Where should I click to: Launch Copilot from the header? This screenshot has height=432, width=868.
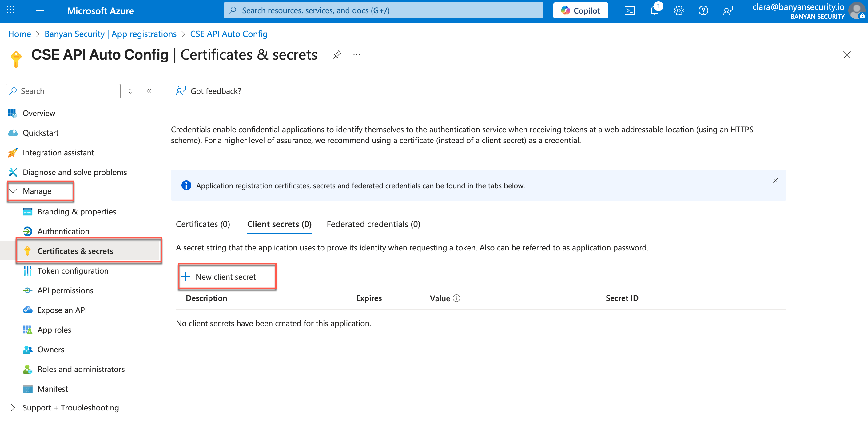coord(580,11)
